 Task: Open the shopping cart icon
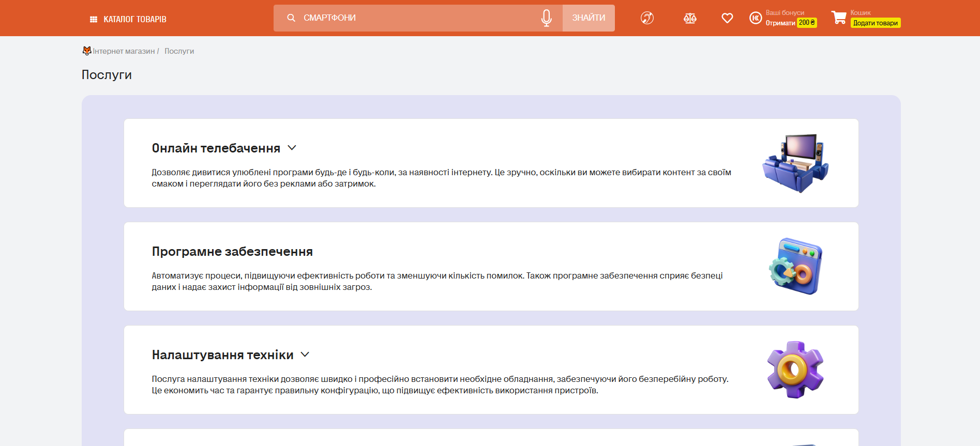coord(839,18)
